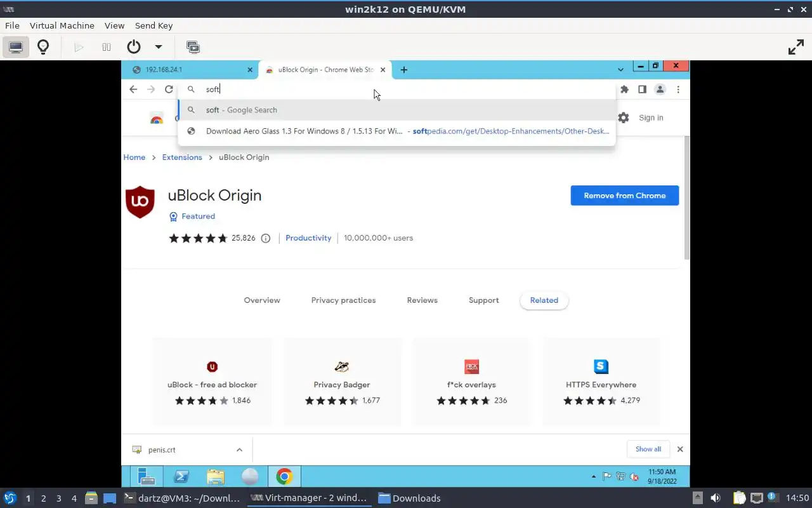Open Chrome's side panel icon
The image size is (812, 508).
[x=642, y=90]
